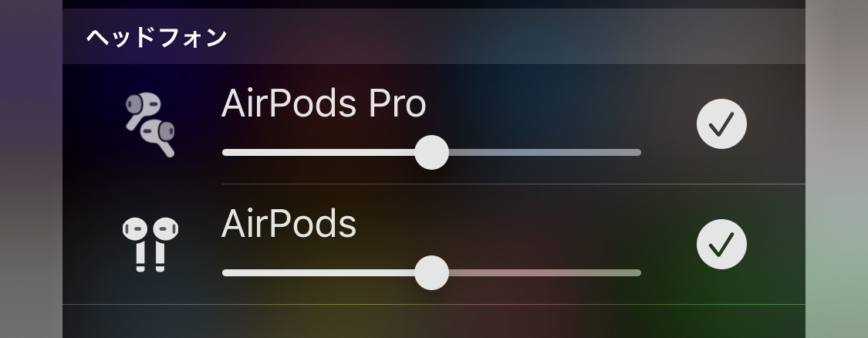The image size is (868, 338).
Task: Click empty area below the AirPods row
Action: 434,321
